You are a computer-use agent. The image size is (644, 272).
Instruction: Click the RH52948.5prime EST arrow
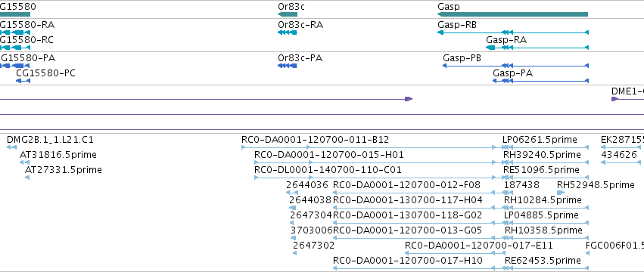[561, 193]
